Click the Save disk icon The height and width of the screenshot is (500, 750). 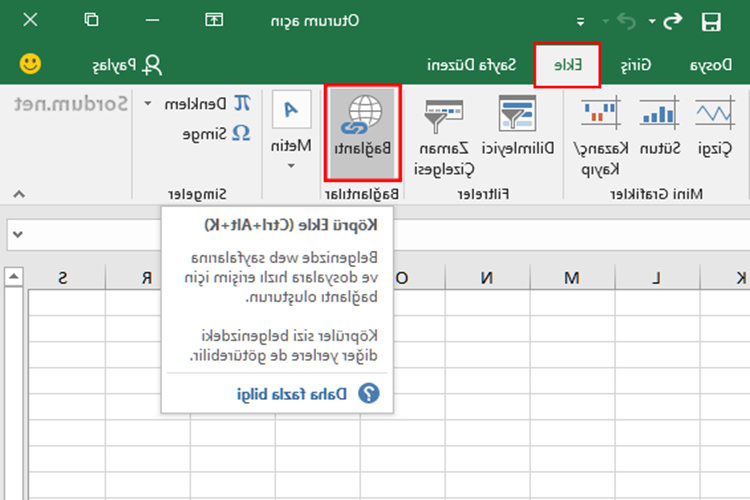pos(711,22)
